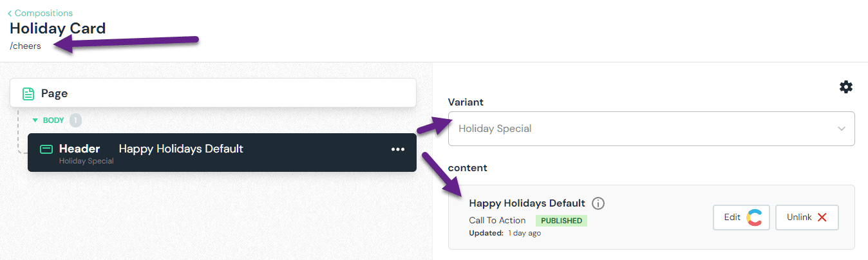Click the red X unlink icon
Image resolution: width=868 pixels, height=260 pixels.
[x=822, y=218]
